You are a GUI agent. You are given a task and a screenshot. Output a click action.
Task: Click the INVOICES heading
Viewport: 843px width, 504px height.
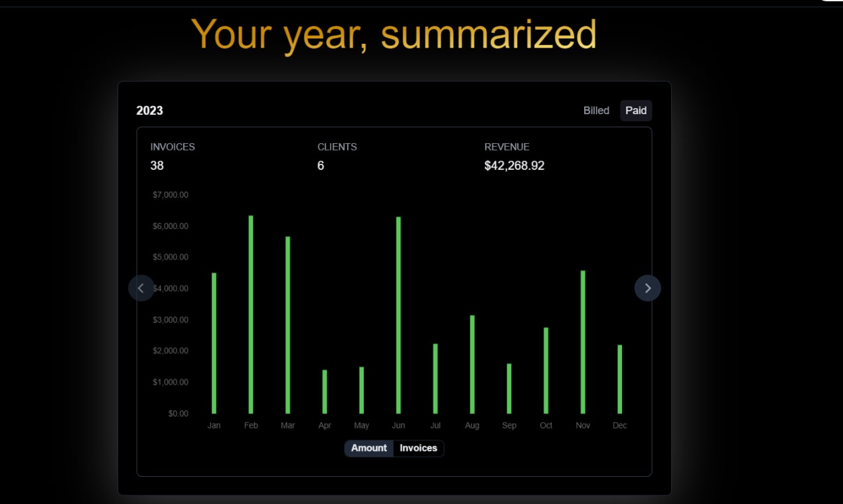point(173,147)
